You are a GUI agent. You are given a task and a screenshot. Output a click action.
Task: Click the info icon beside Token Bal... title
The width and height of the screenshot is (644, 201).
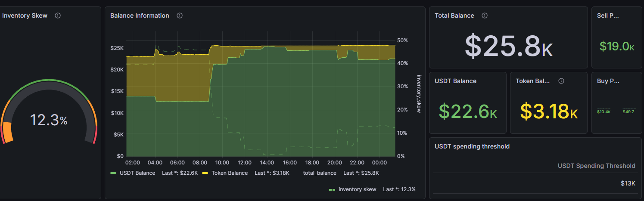click(561, 80)
